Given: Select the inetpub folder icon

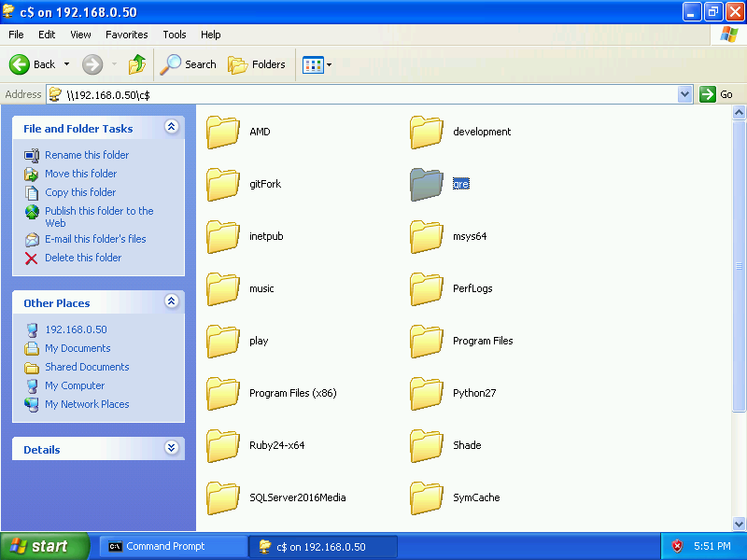Looking at the screenshot, I should tap(223, 237).
